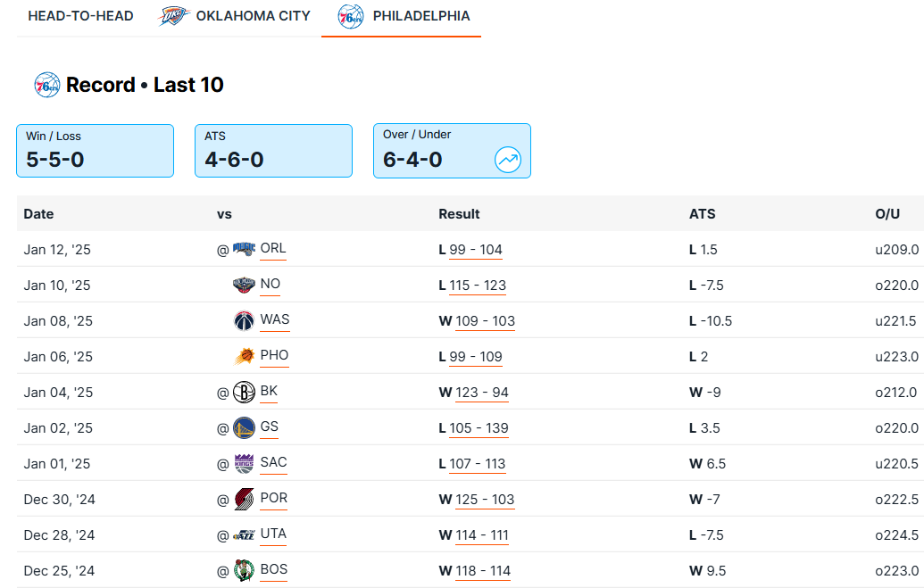Select the O/U value u209.0
Viewport: 924px width, 588px height.
click(897, 250)
